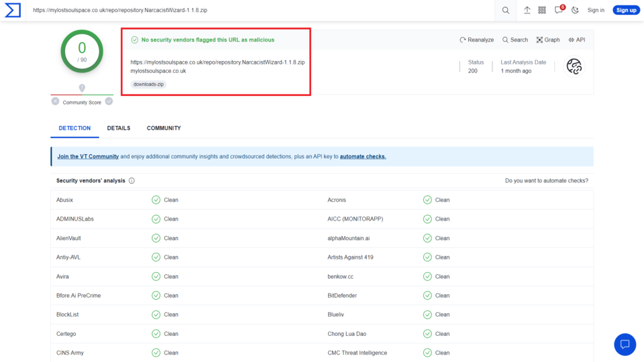Vote positive with the check community score icon
This screenshot has width=644, height=362.
tap(109, 101)
